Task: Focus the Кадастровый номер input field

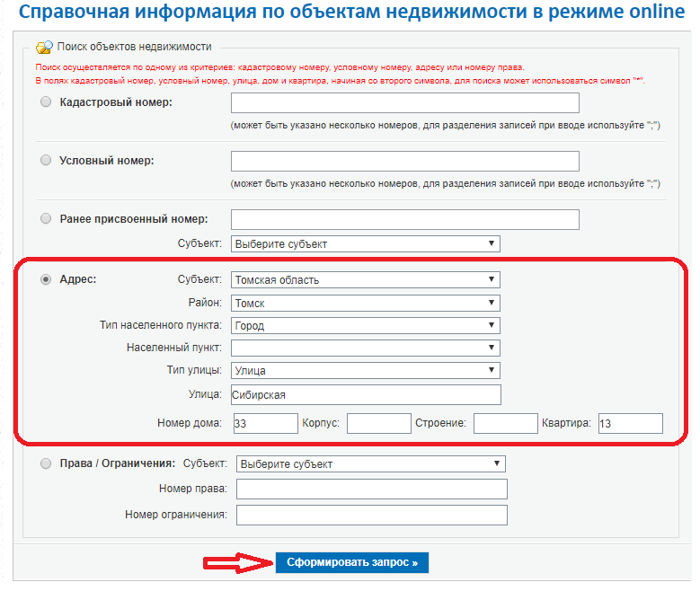Action: (x=405, y=102)
